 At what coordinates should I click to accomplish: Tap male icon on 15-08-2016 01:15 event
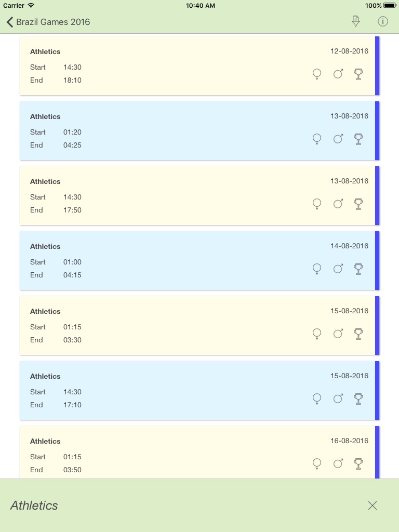[x=338, y=334]
